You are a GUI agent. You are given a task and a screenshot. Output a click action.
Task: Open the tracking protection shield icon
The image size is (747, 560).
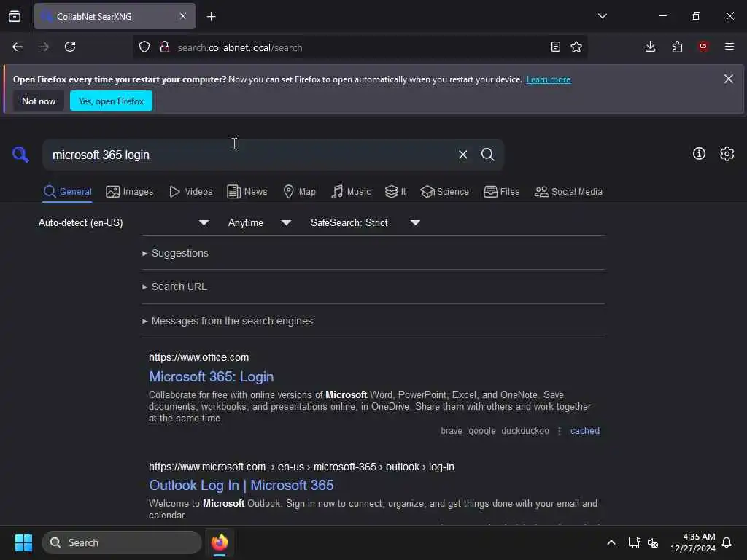(x=144, y=47)
